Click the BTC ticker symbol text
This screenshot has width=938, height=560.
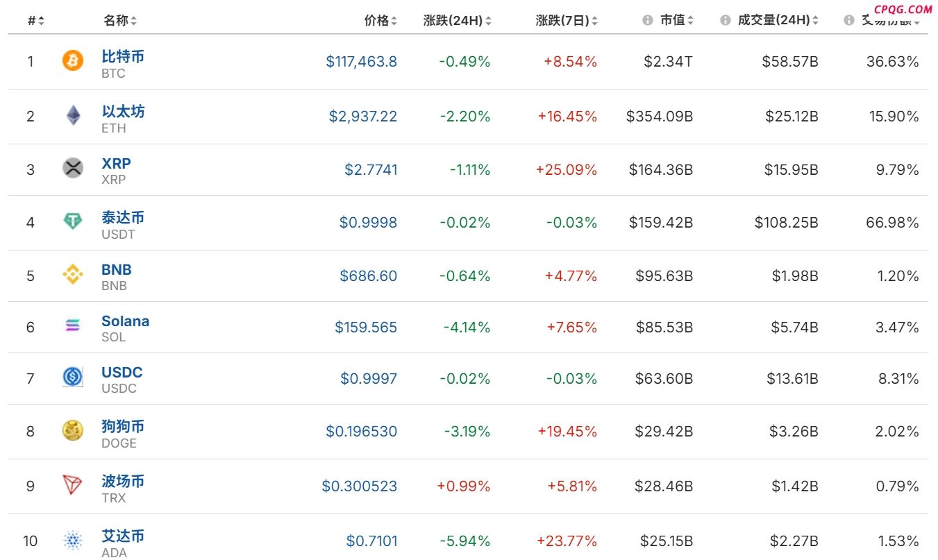pyautogui.click(x=113, y=74)
